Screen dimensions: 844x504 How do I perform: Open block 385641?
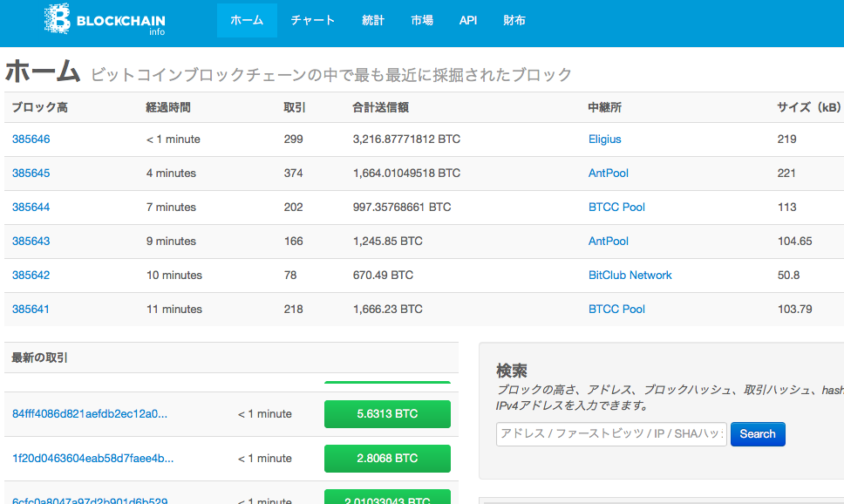[x=31, y=309]
